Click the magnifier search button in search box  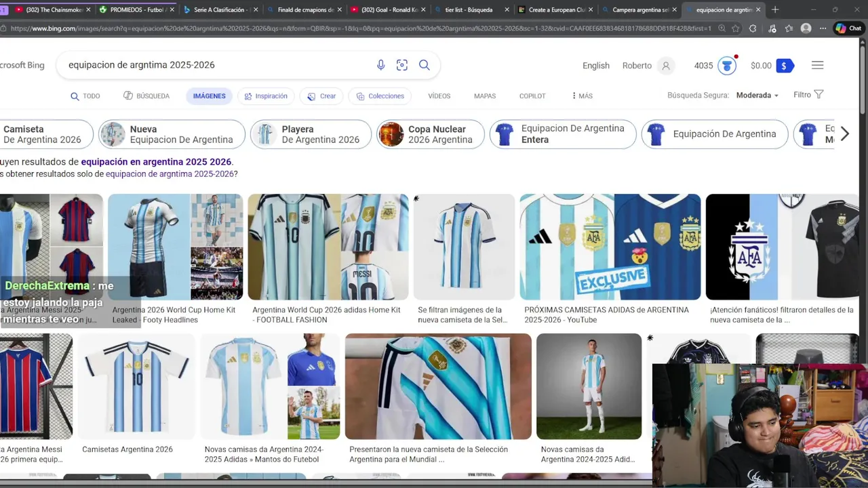[425, 65]
